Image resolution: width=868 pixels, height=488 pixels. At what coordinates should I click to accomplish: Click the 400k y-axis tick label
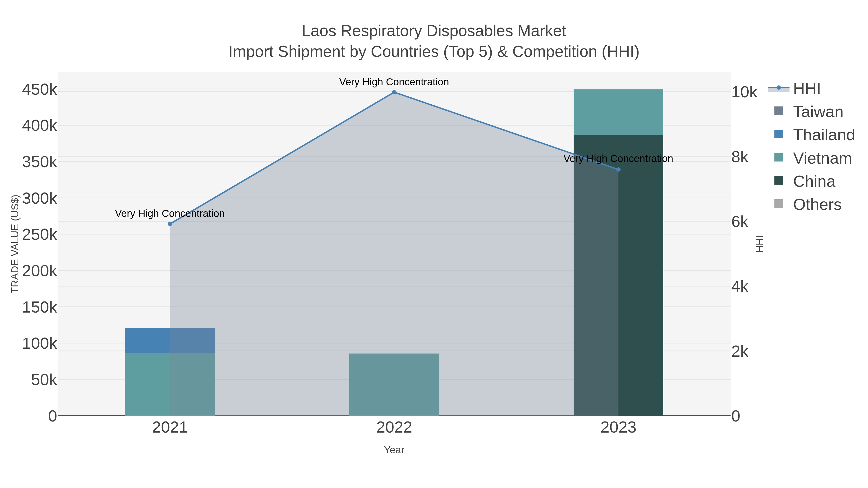coord(40,126)
